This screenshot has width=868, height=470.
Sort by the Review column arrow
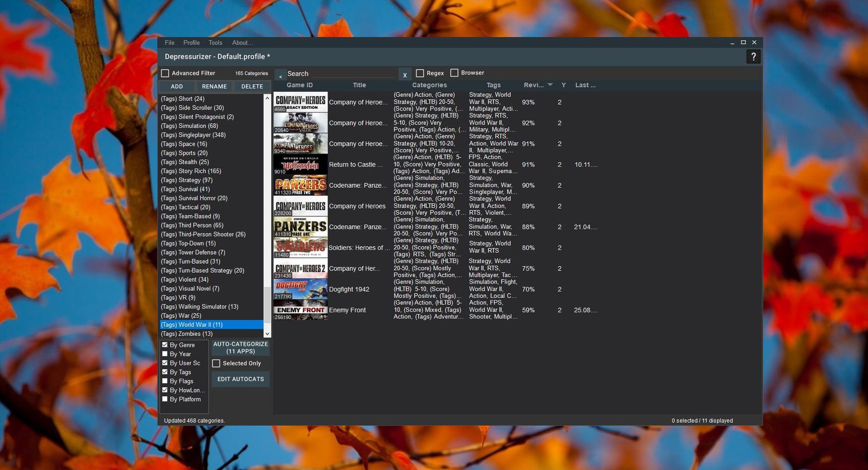(550, 85)
